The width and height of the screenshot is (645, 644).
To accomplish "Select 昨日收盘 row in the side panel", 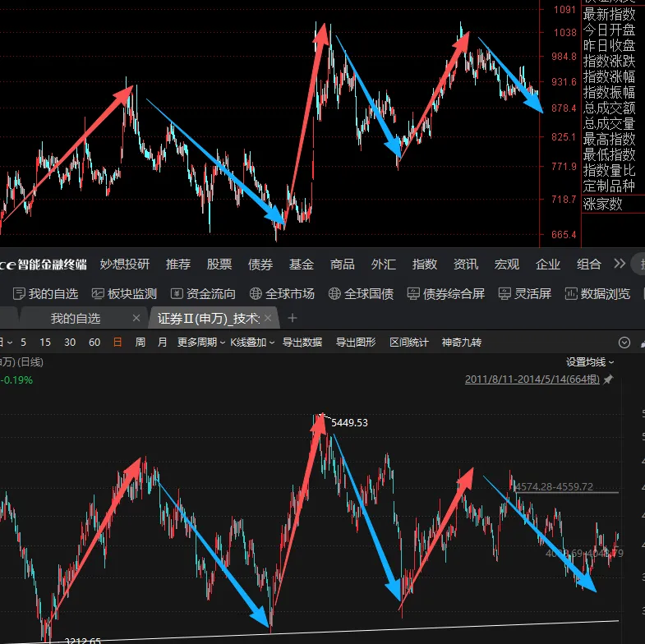I will [609, 45].
